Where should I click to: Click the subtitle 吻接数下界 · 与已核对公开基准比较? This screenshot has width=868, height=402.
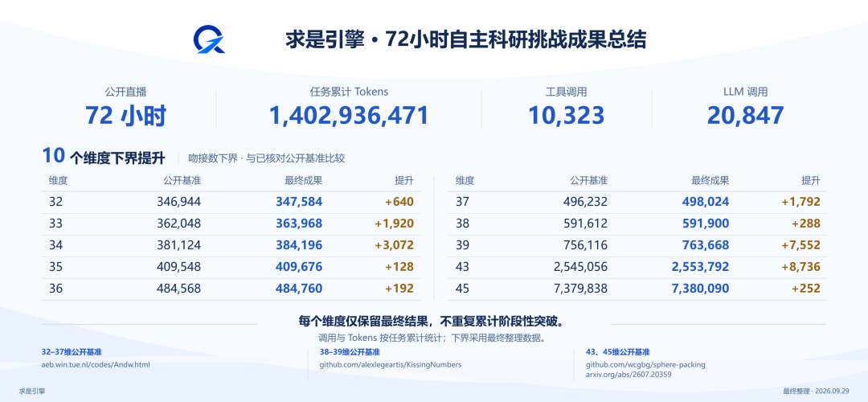click(266, 158)
